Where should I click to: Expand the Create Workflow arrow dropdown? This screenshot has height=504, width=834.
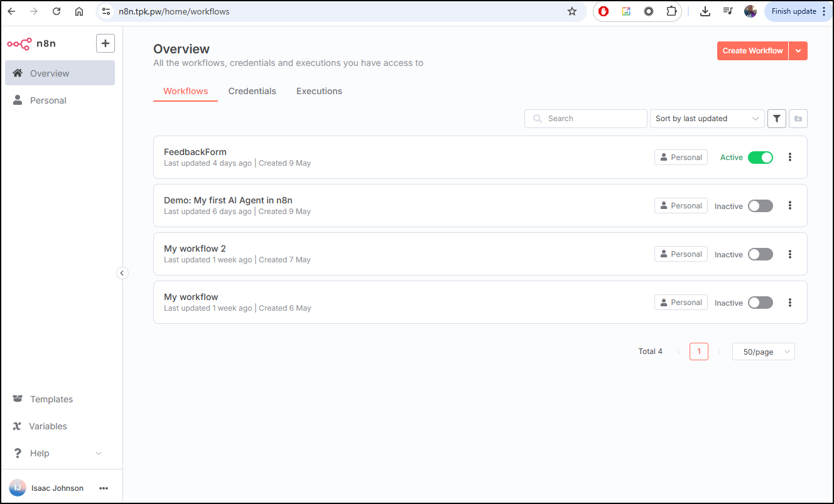click(x=798, y=51)
